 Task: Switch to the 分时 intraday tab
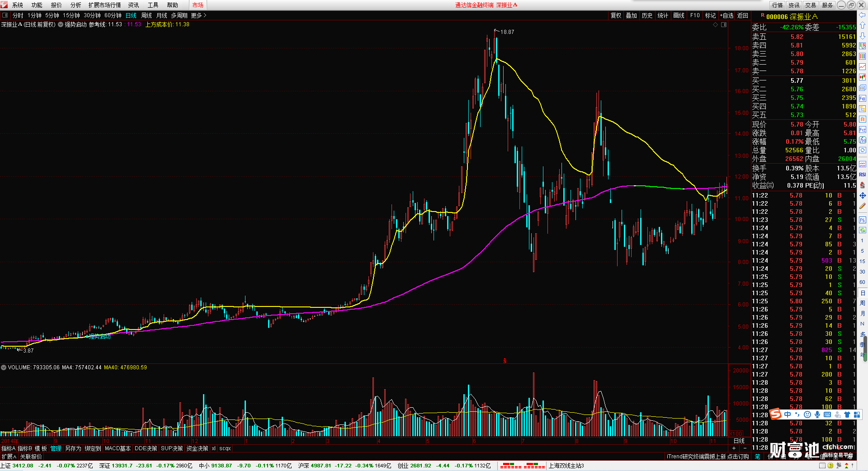click(x=18, y=15)
